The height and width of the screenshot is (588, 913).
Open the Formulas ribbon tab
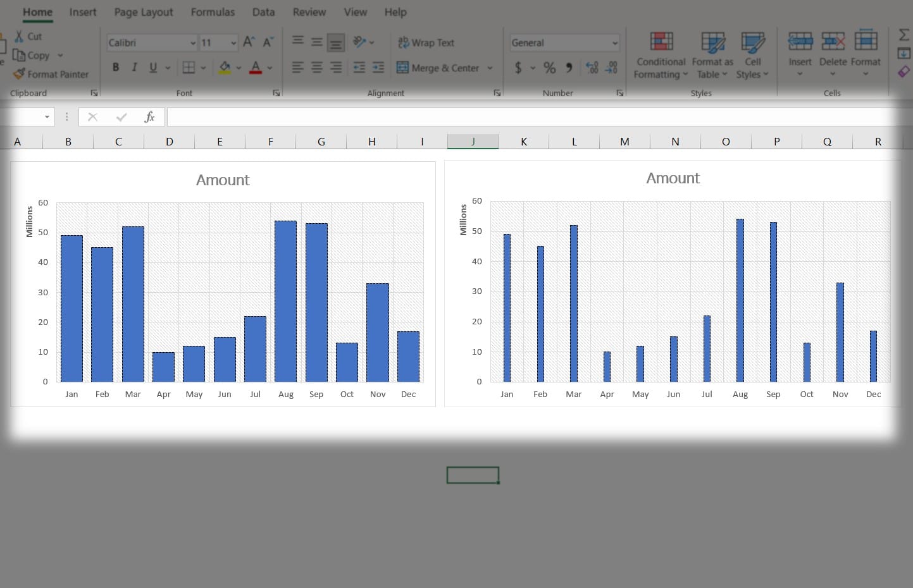point(213,12)
